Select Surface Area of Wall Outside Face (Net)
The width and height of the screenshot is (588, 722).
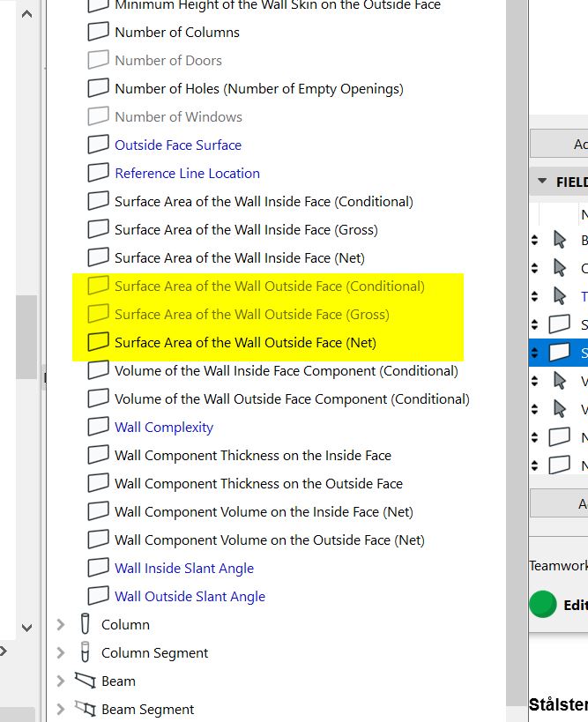point(245,343)
